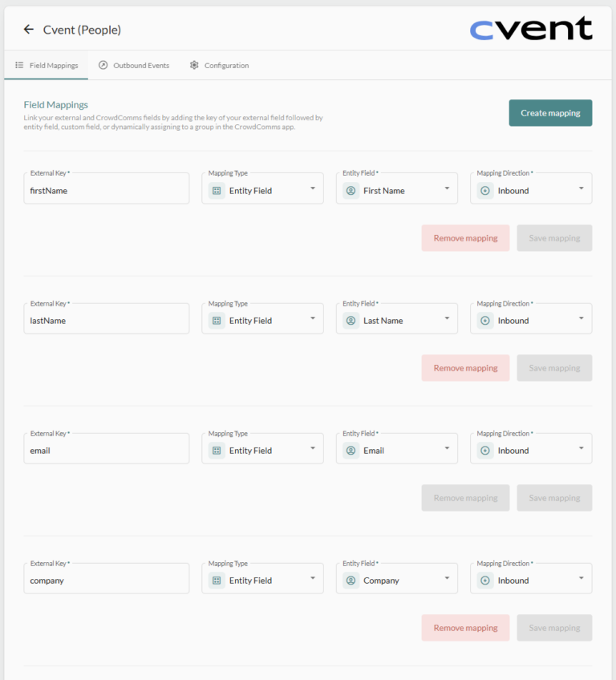Remove the company mapping
The width and height of the screenshot is (616, 680).
[465, 628]
